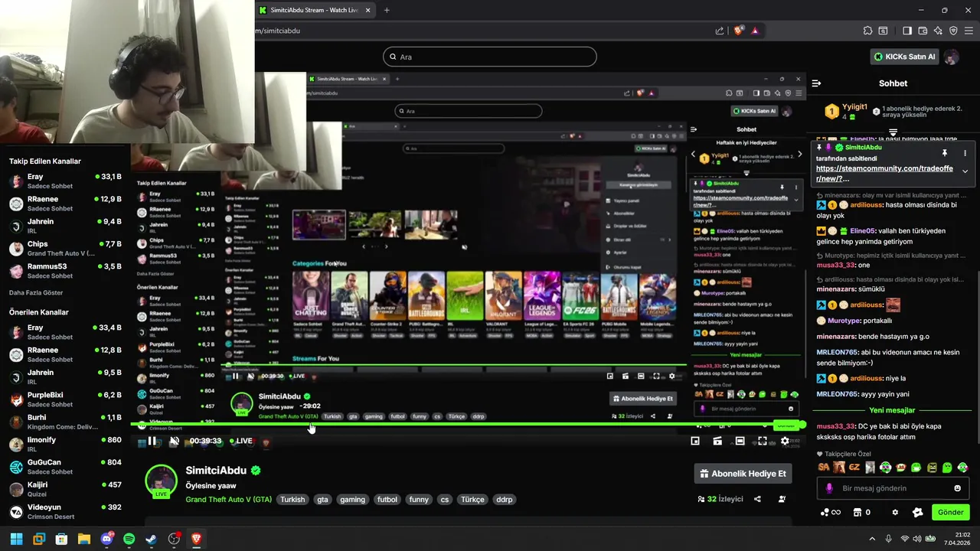Toggle theater mode icon in player
Screen dimensions: 980x551
[740, 441]
